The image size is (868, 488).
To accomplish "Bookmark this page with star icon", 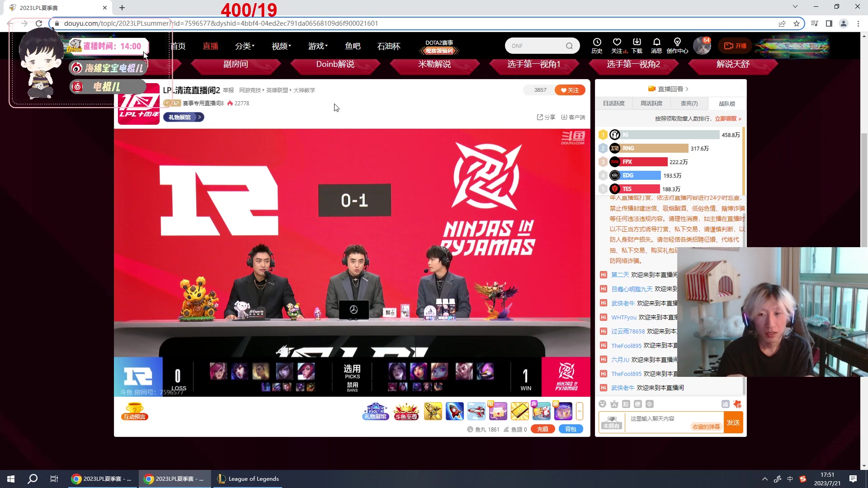I will [797, 23].
